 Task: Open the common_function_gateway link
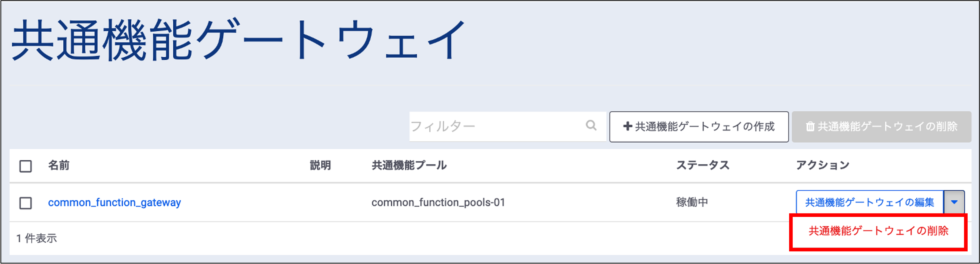click(114, 203)
